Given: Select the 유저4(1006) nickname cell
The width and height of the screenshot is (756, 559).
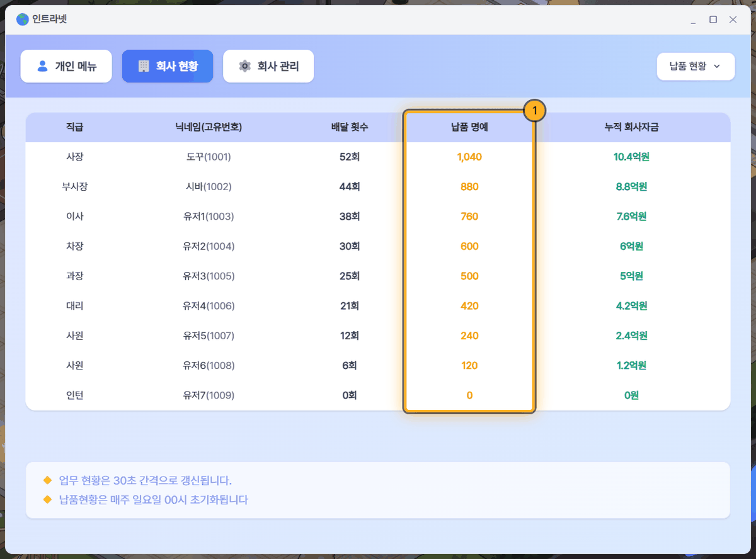Looking at the screenshot, I should pyautogui.click(x=209, y=306).
